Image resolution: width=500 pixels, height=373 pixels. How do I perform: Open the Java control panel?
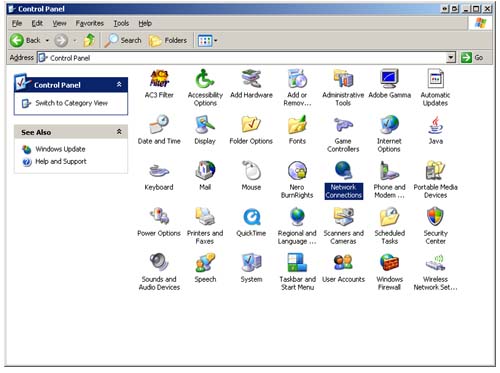[436, 130]
